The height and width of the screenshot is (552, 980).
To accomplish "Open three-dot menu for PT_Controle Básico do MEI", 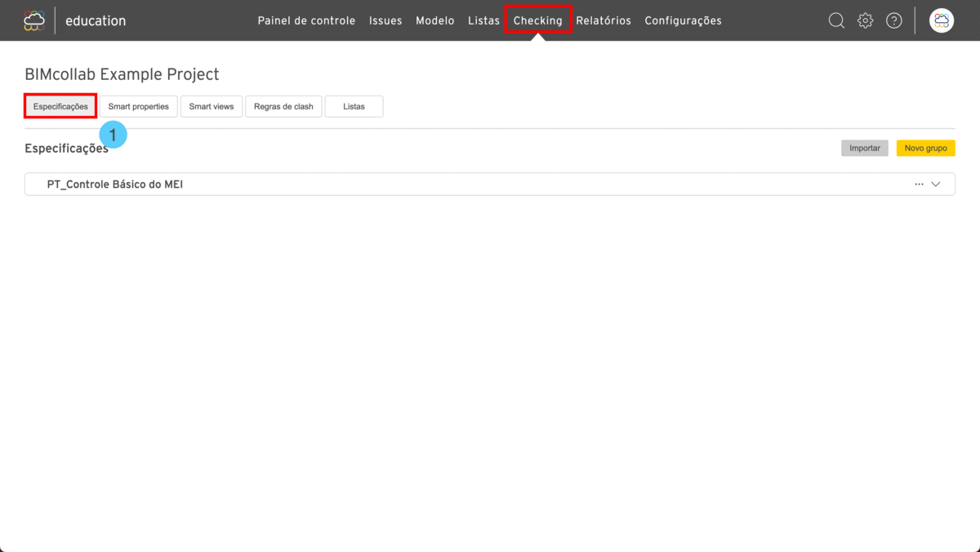I will pyautogui.click(x=919, y=185).
